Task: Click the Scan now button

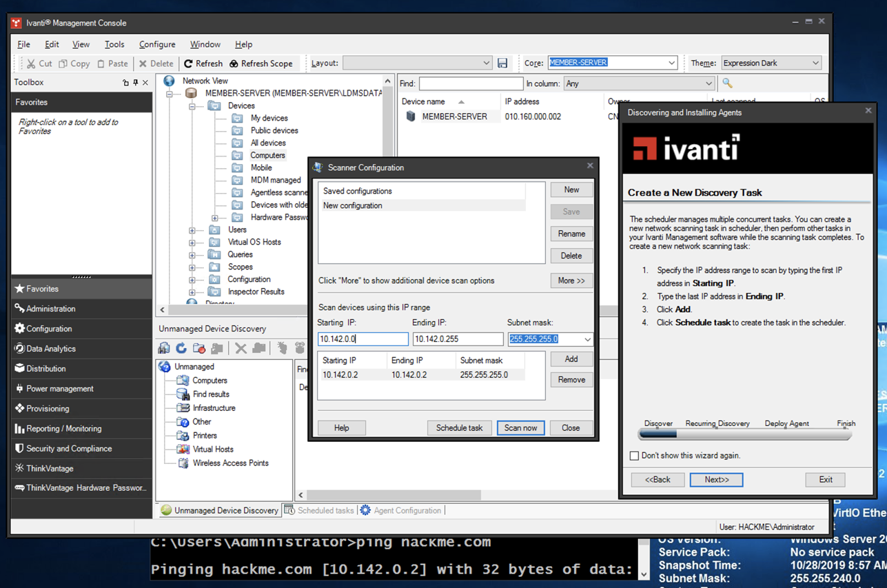Action: 520,428
